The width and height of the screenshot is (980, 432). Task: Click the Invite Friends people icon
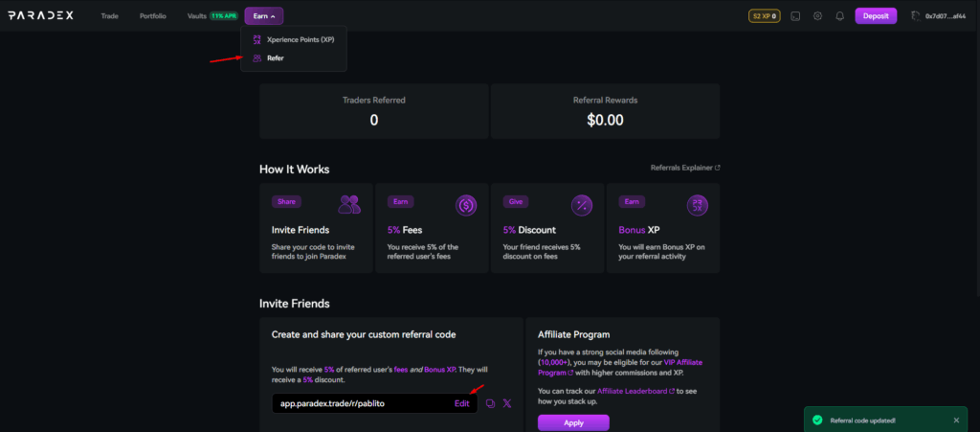point(349,204)
